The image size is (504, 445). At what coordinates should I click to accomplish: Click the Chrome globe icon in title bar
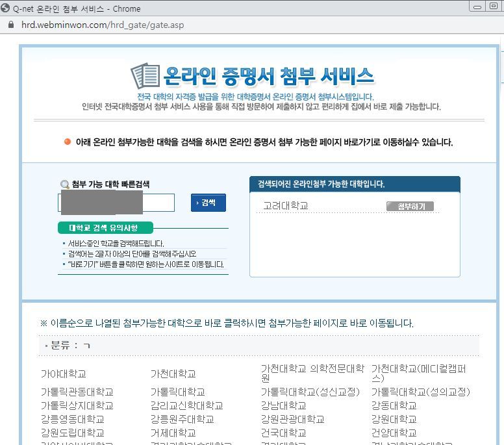click(5, 8)
